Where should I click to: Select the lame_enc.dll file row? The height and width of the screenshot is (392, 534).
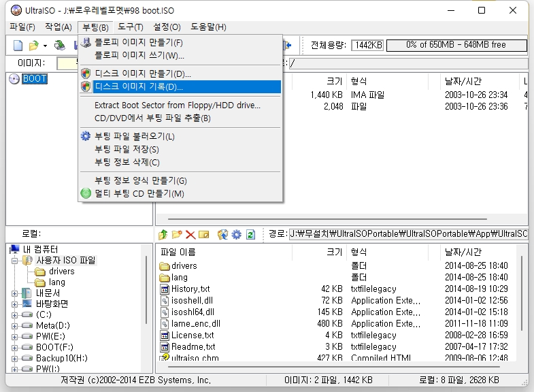(337, 324)
